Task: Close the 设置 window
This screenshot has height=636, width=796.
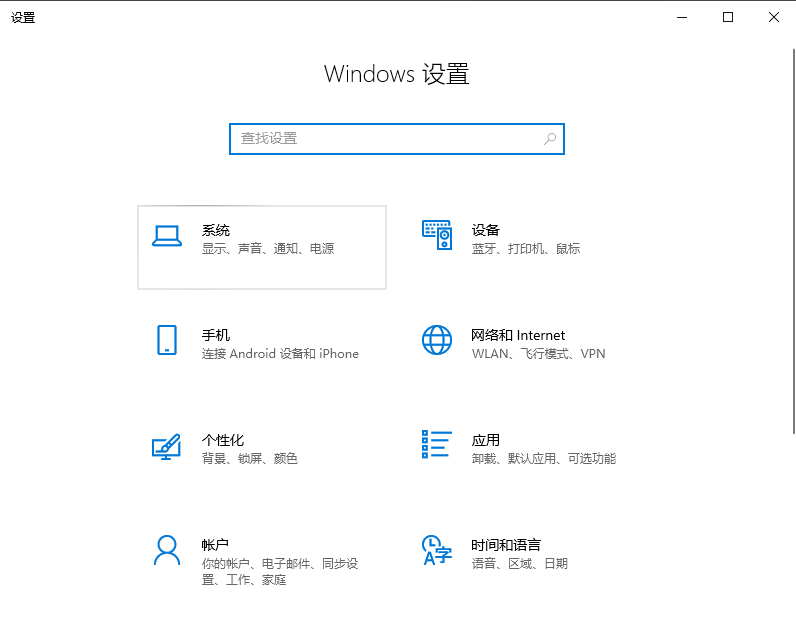Action: 774,17
